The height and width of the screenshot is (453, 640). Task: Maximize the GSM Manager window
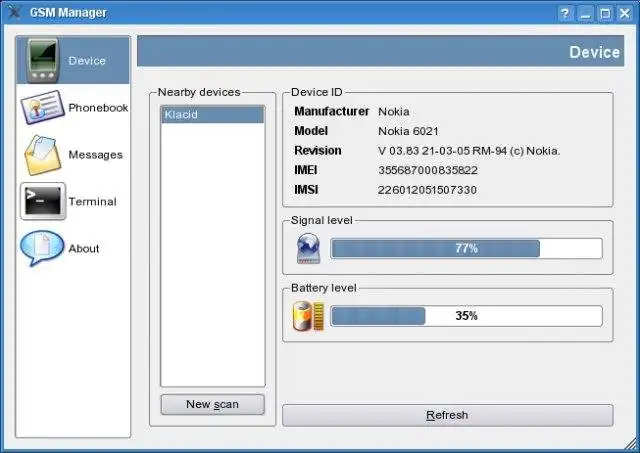tap(605, 13)
